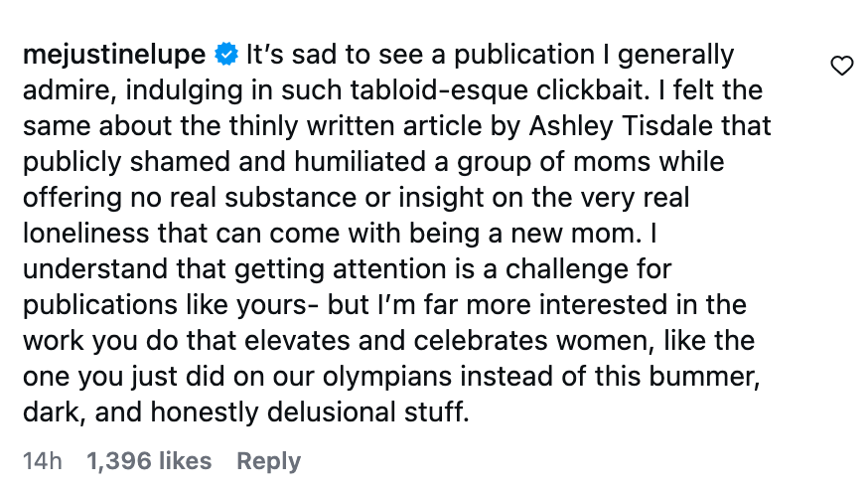
Task: Like the comment with the heart icon
Action: click(x=841, y=67)
